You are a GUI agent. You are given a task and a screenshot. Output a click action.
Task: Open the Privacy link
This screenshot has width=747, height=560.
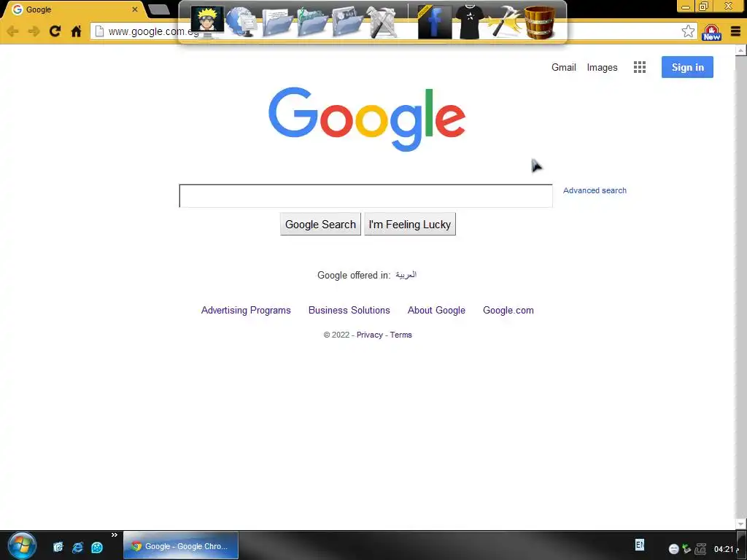(x=370, y=335)
